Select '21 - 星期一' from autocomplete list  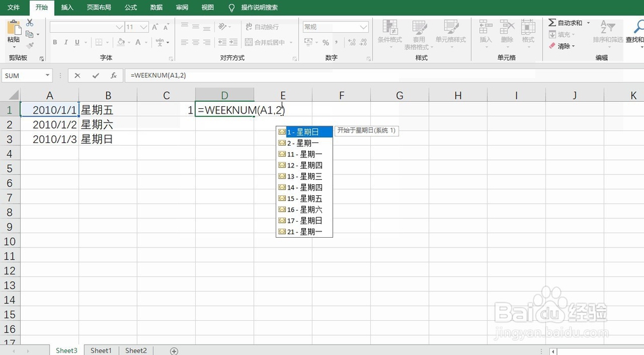[304, 232]
